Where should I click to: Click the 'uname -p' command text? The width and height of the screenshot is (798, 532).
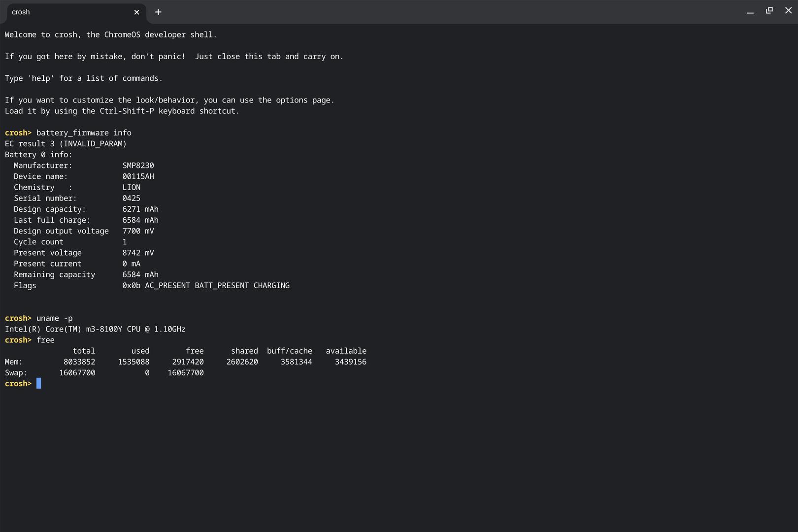54,318
